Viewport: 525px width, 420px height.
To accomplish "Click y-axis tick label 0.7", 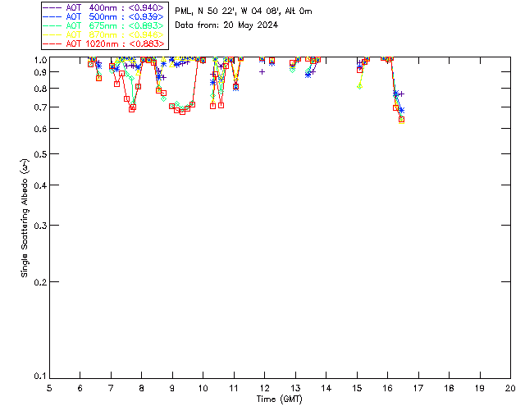I will point(40,107).
